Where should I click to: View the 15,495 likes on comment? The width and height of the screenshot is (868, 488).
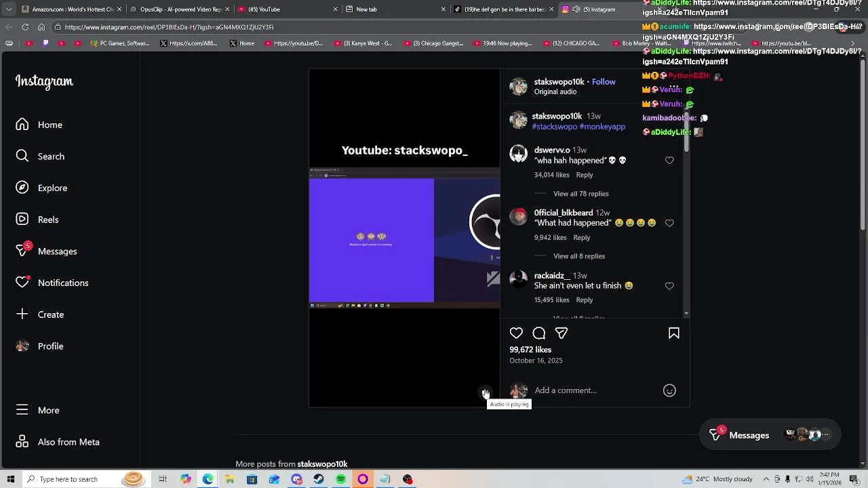(552, 300)
